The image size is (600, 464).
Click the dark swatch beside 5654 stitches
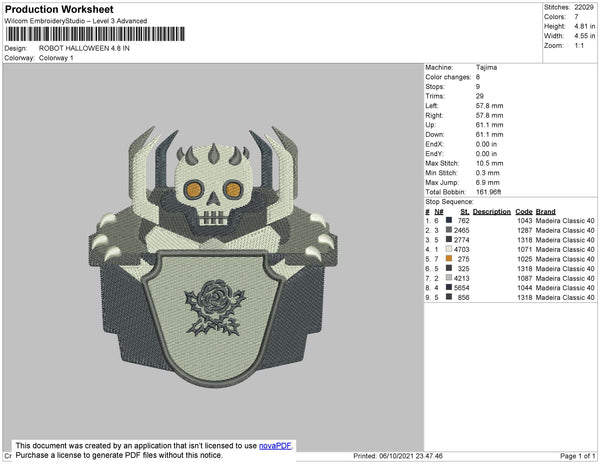click(x=448, y=287)
